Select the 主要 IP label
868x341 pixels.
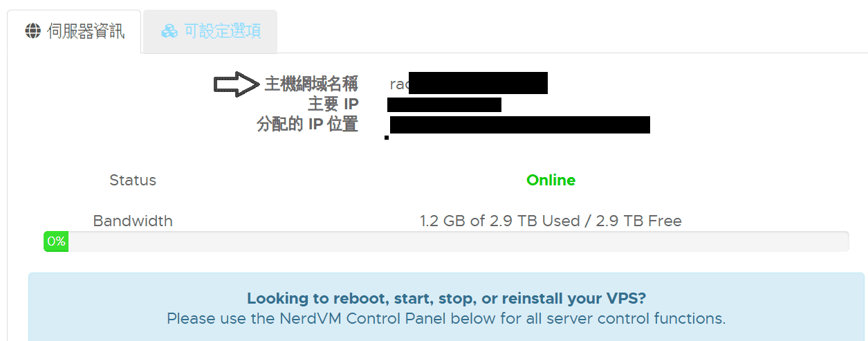click(333, 104)
